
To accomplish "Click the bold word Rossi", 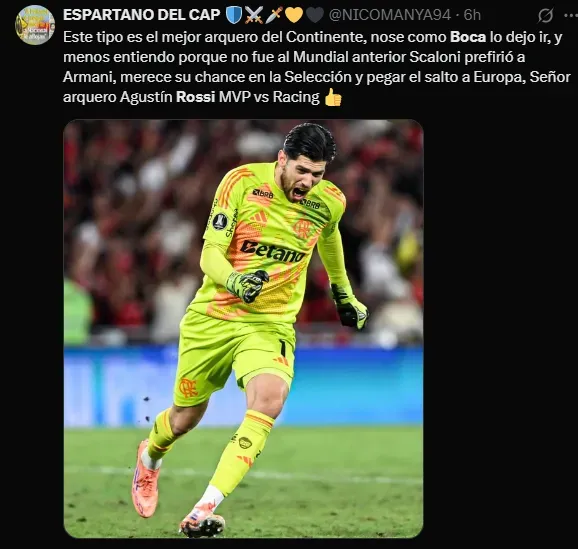I will pyautogui.click(x=196, y=97).
